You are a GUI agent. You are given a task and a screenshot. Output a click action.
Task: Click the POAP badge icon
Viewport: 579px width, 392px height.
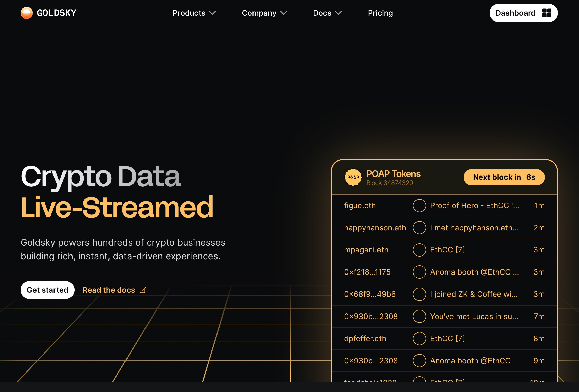(x=353, y=177)
